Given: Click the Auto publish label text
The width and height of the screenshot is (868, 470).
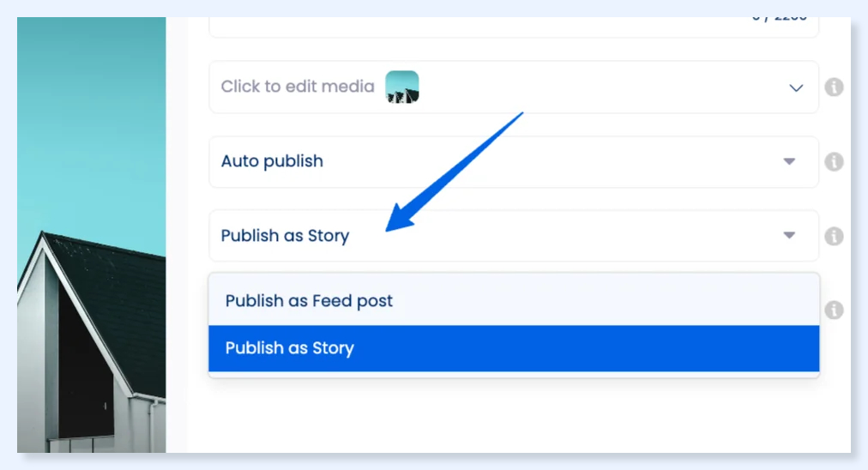Looking at the screenshot, I should point(272,161).
